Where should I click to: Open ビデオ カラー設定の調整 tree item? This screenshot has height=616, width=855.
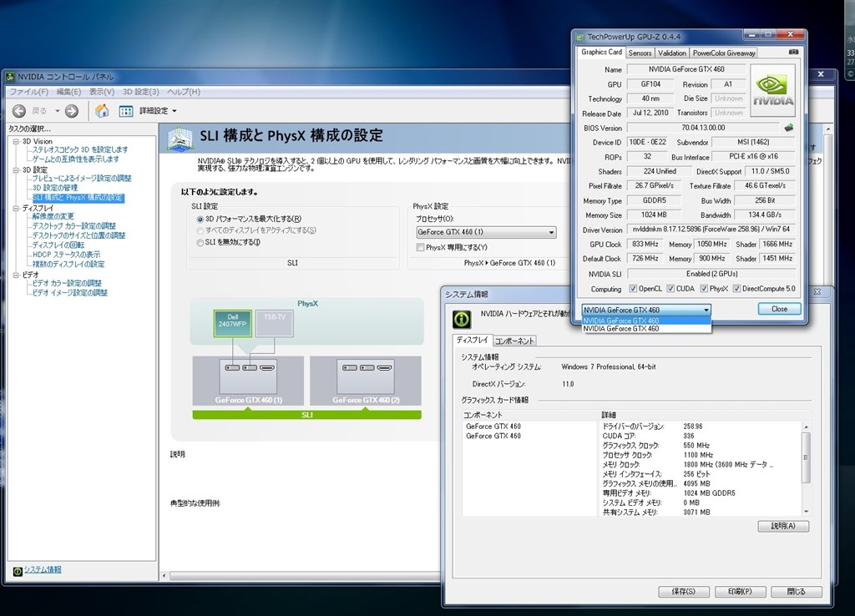pyautogui.click(x=67, y=284)
